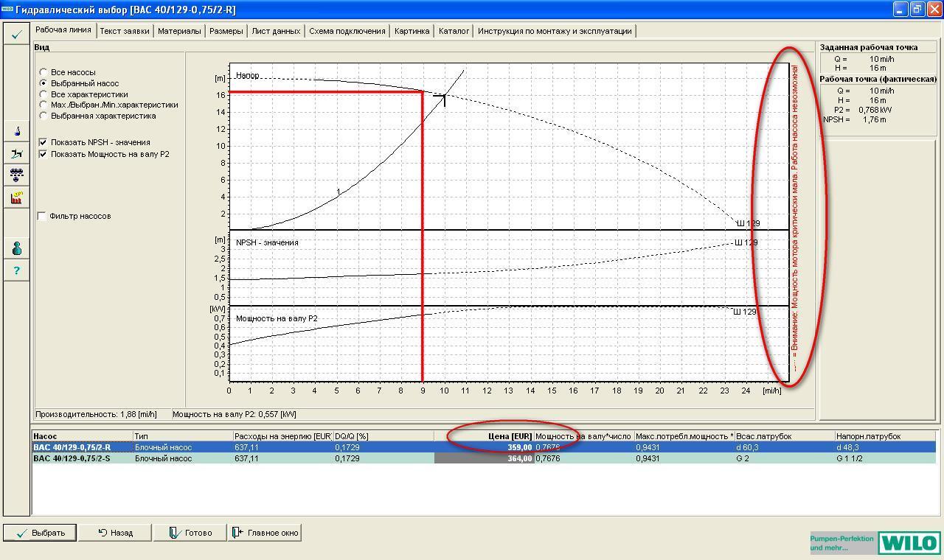Viewport: 944px width, 560px height.
Task: Open 'Инструкция по монтажу и эксплуатации' tab
Action: 555,31
